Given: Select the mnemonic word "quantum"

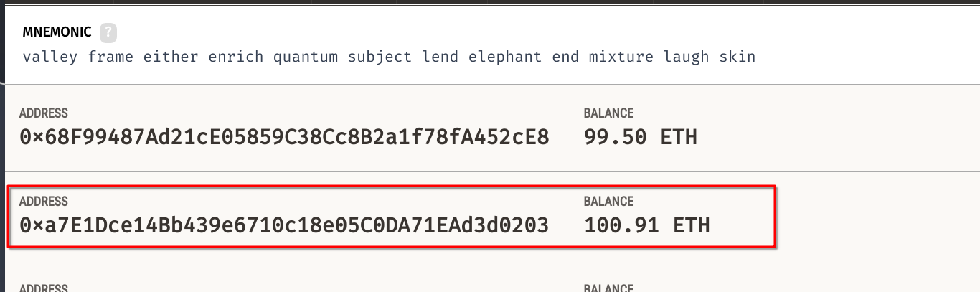Looking at the screenshot, I should pos(305,57).
